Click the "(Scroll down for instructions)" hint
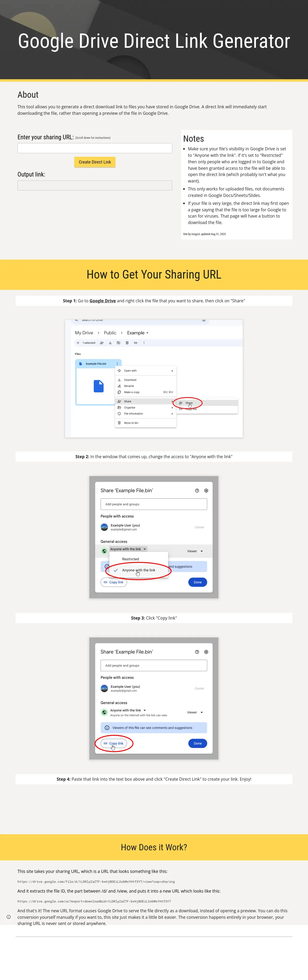The height and width of the screenshot is (980, 308). pyautogui.click(x=93, y=138)
